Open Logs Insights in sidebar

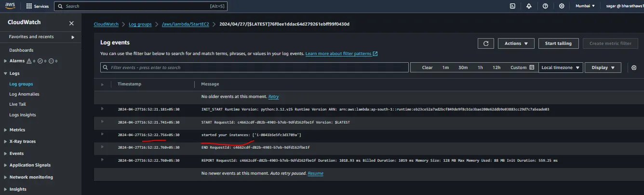tap(23, 115)
